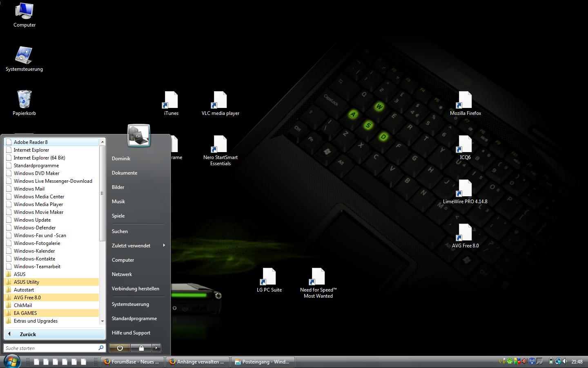Open the ICQ6 desktop shortcut
Screen dimensions: 588x368
(x=465, y=147)
